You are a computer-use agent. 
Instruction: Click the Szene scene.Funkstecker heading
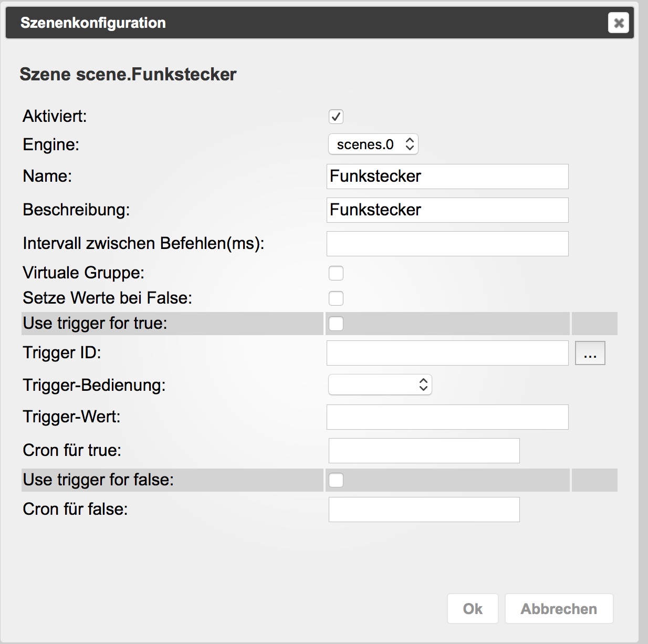click(x=128, y=75)
